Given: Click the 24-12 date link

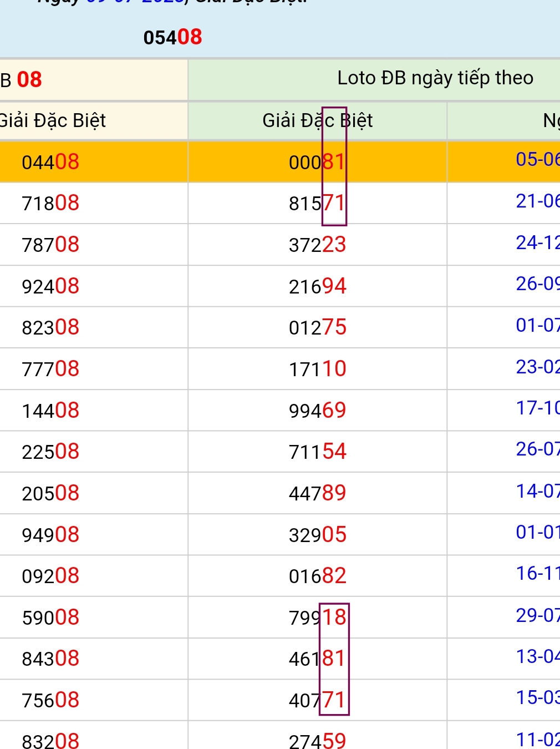Looking at the screenshot, I should point(537,243).
